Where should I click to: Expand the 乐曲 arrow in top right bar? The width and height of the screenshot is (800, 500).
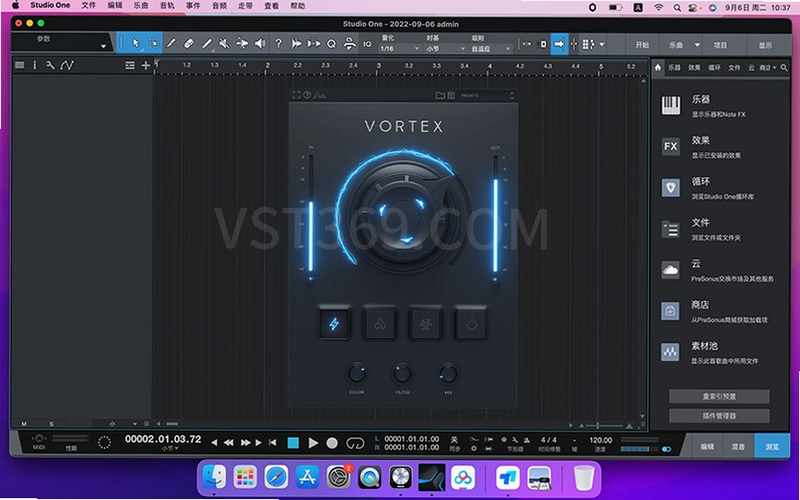click(x=697, y=45)
